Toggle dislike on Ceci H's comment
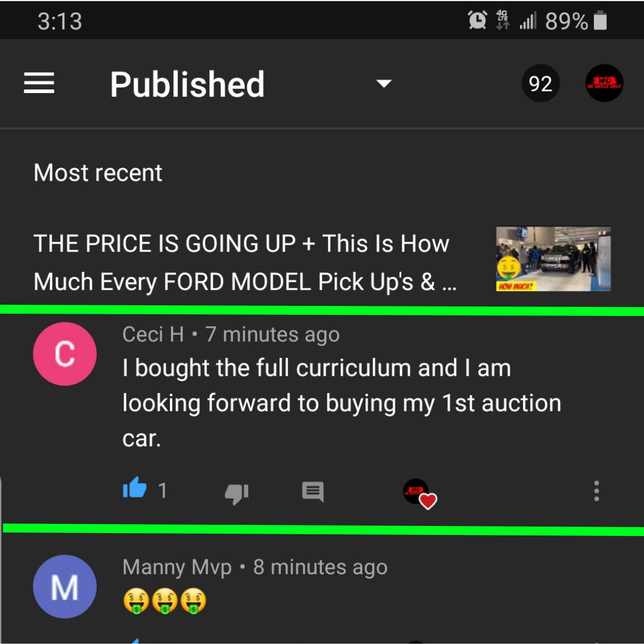The image size is (644, 644). pos(237,493)
